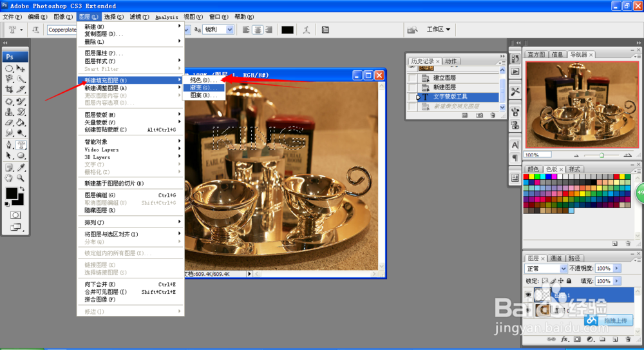Choose 纯色 (O) from fill layer submenu

[x=204, y=80]
